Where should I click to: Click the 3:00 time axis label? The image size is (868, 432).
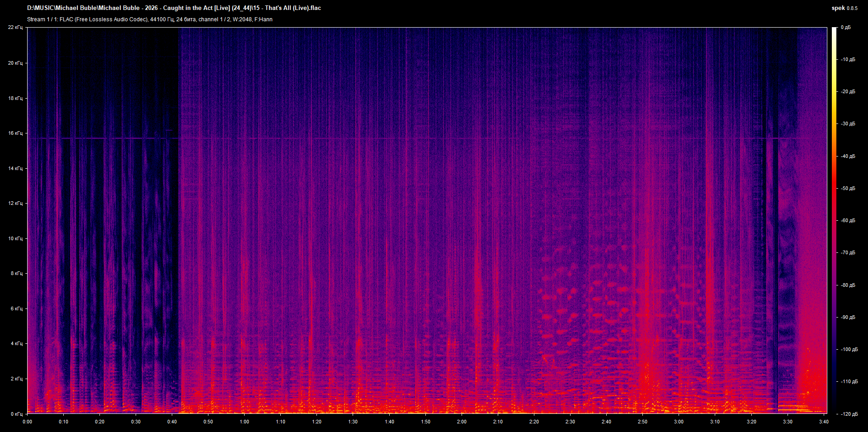point(679,422)
